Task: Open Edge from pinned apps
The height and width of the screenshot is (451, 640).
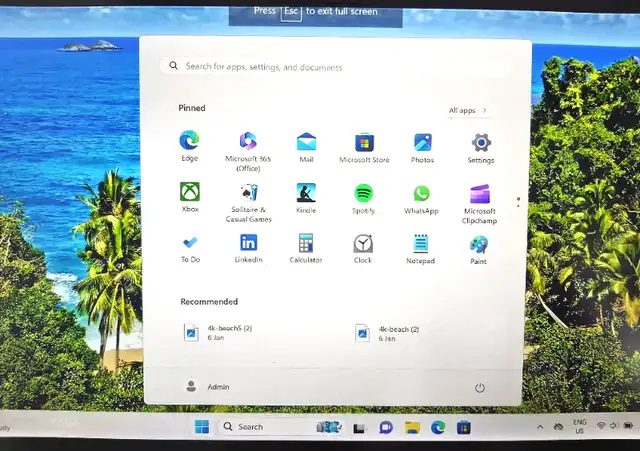Action: pos(189,146)
